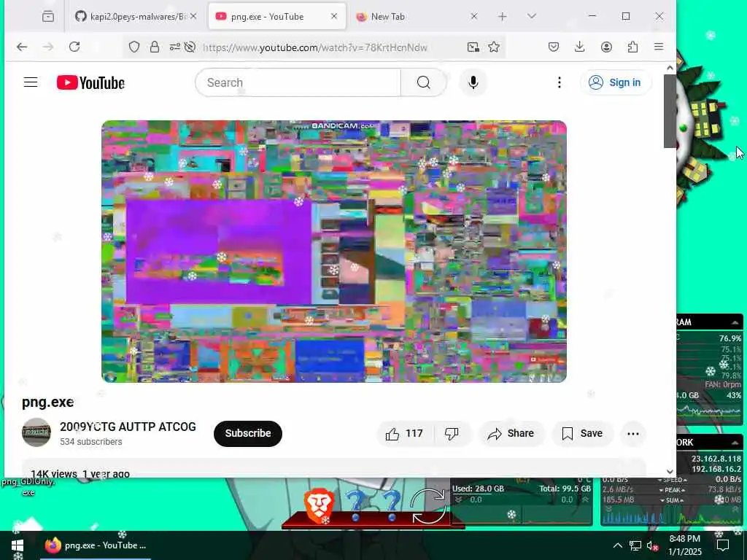
Task: Like the video with 117 likes
Action: [x=404, y=433]
